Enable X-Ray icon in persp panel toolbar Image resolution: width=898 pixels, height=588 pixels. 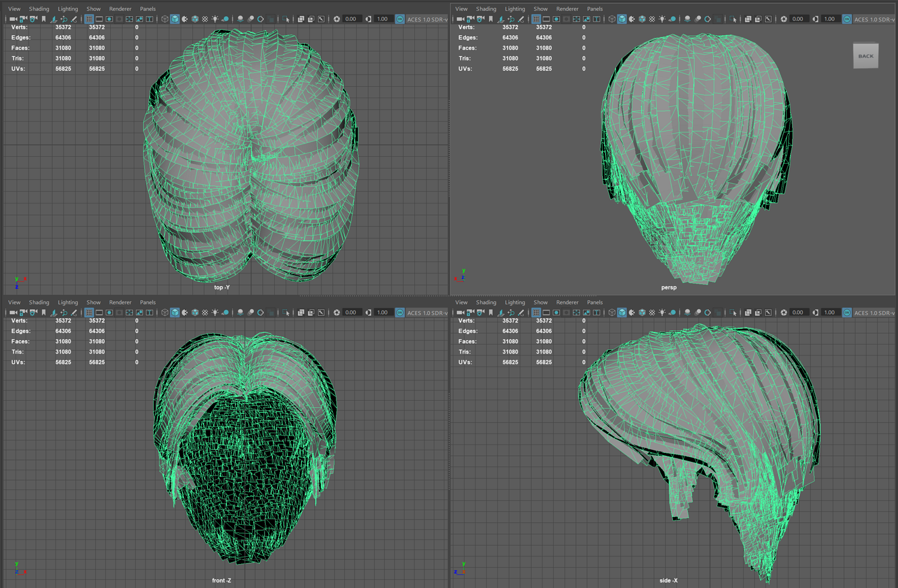click(748, 19)
